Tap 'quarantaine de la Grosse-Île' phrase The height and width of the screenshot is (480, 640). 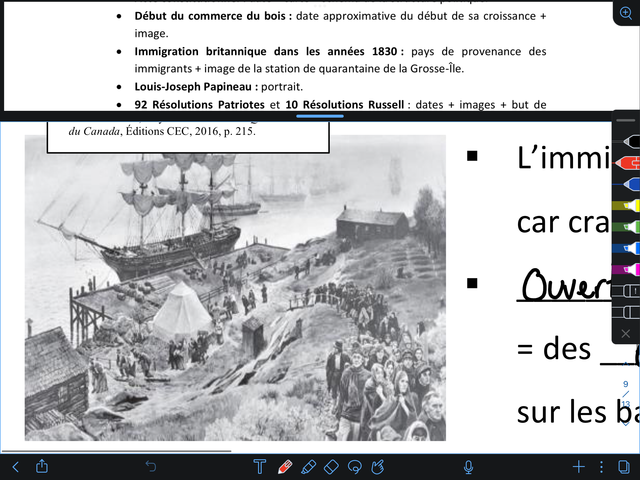coord(391,69)
